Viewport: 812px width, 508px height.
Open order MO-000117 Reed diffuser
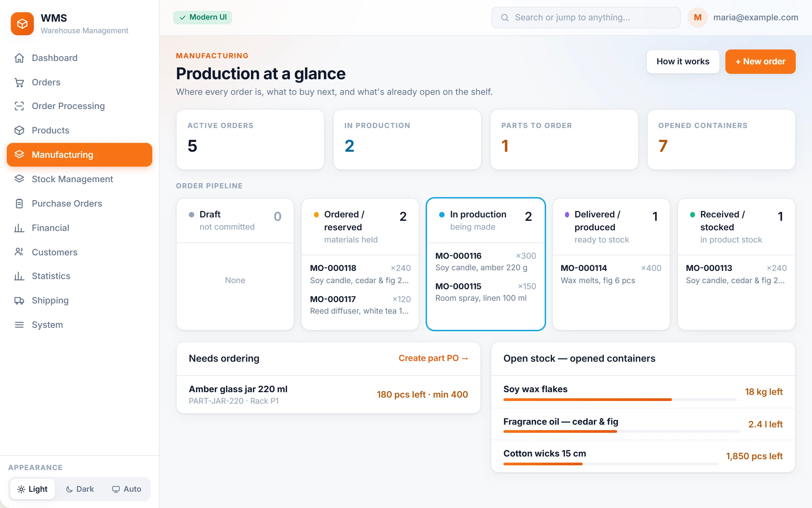[x=360, y=305]
